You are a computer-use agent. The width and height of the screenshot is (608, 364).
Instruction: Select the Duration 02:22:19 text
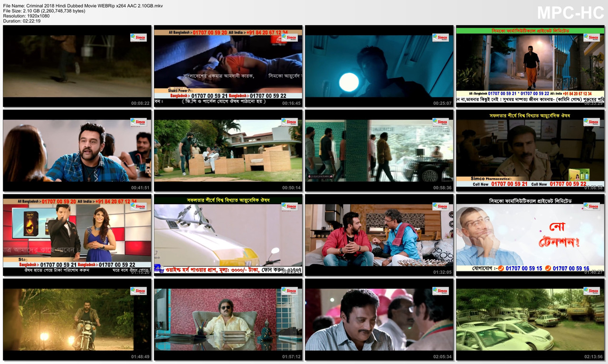[22, 21]
